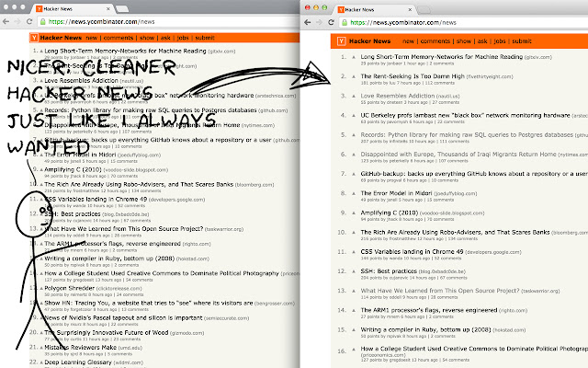Open 'jobs' in the right window's nav bar
This screenshot has width=588, height=368.
tap(500, 41)
